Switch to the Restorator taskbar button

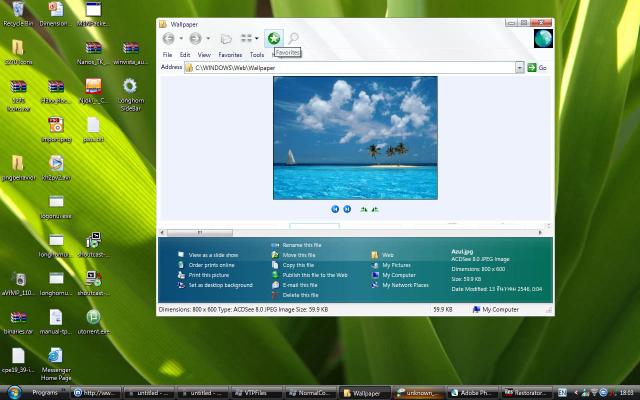click(x=527, y=393)
